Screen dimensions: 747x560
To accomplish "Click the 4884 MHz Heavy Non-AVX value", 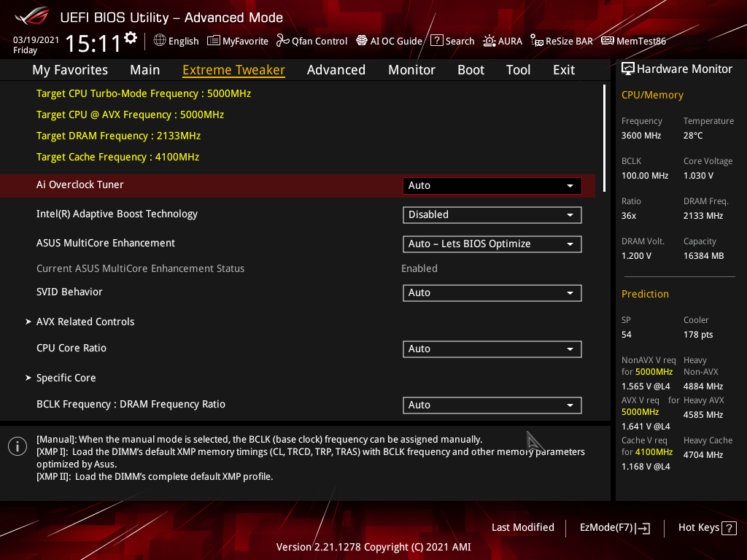I will coord(703,386).
